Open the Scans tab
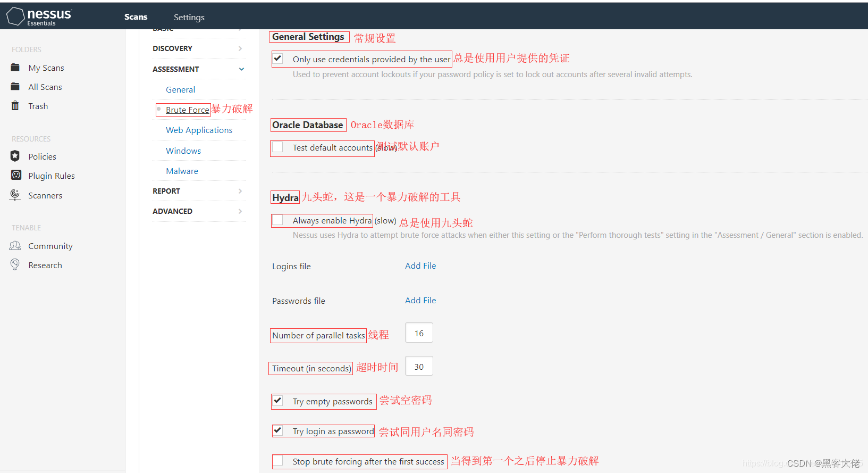 tap(136, 17)
